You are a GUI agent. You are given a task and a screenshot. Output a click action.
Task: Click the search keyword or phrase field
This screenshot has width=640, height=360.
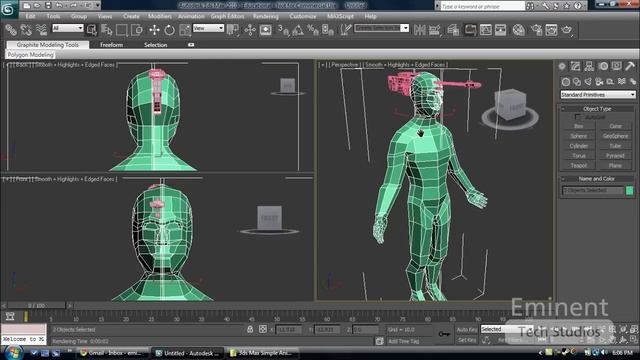(x=482, y=6)
